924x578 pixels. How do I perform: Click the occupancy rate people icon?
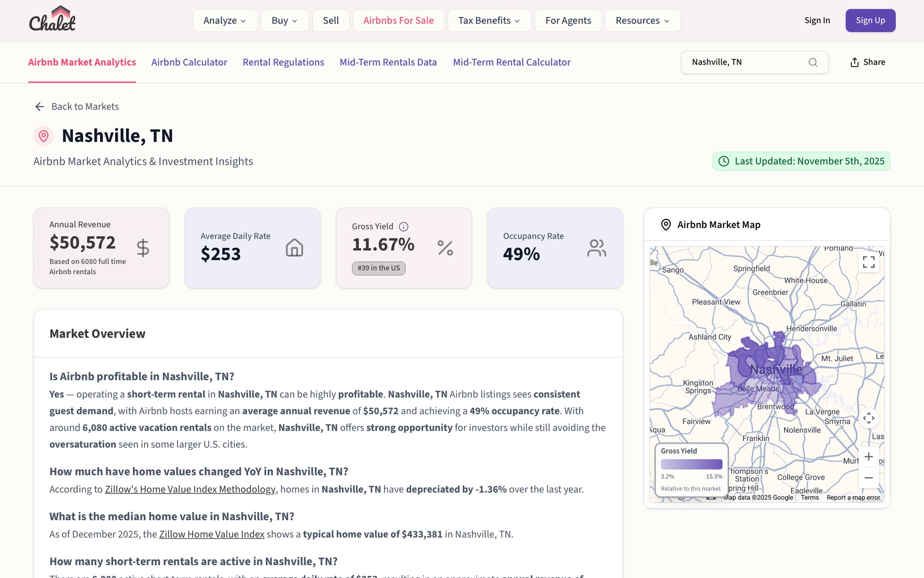(x=596, y=248)
